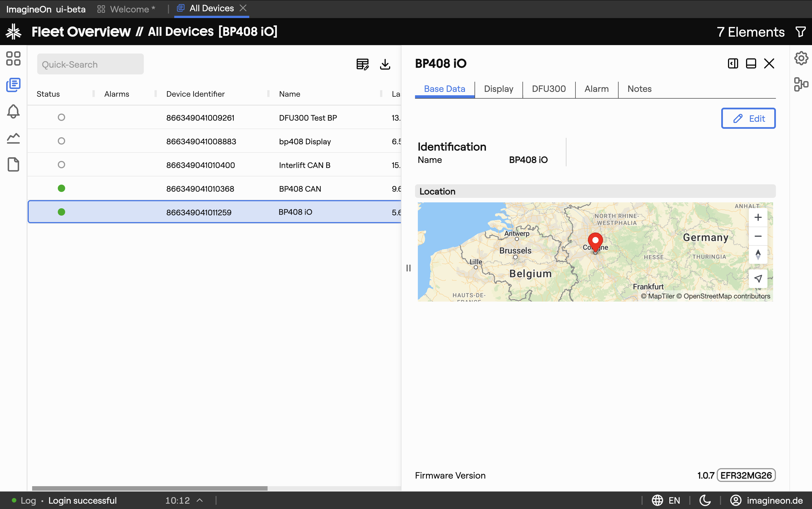Select the bp408 Display row
The height and width of the screenshot is (509, 812).
pyautogui.click(x=214, y=141)
